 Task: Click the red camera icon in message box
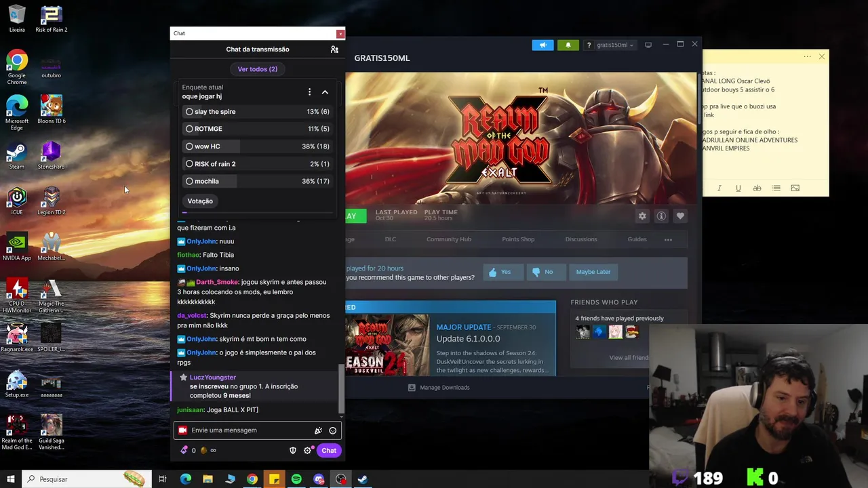coord(182,430)
